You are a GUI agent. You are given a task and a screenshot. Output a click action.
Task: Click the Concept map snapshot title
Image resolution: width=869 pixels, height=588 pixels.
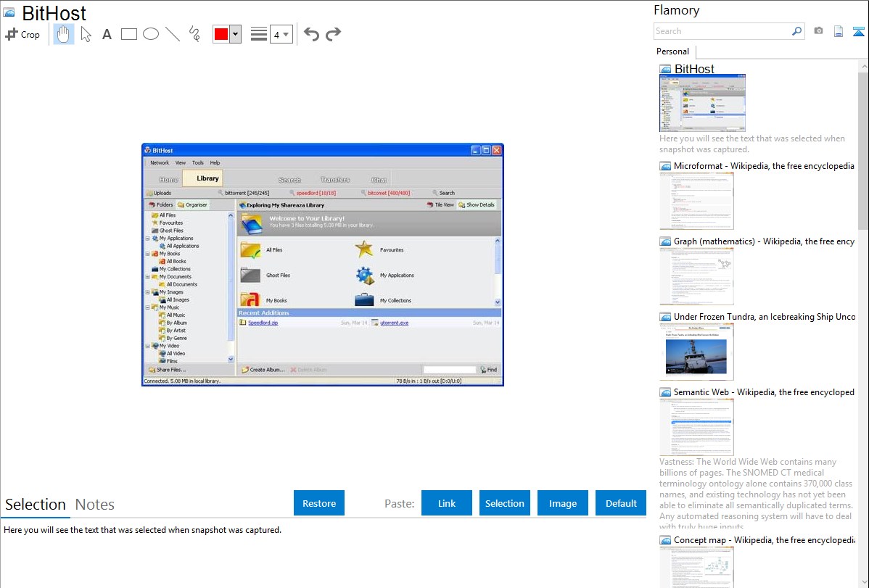(765, 540)
